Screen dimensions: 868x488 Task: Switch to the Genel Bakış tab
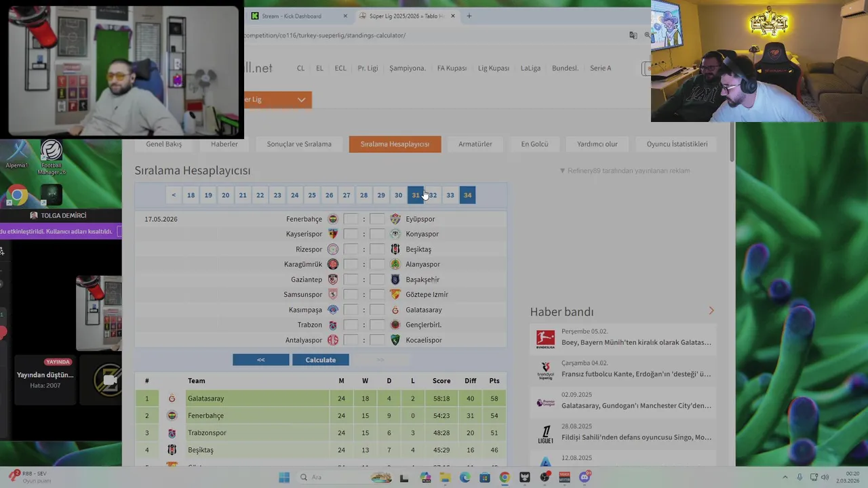coord(163,144)
